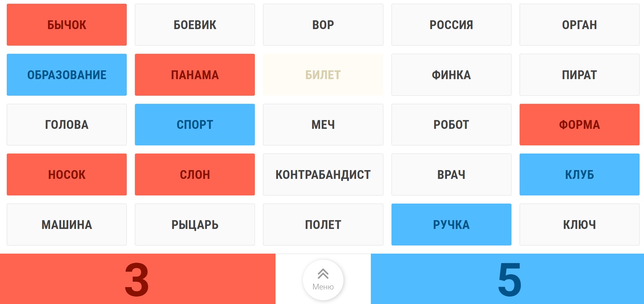Viewport: 644px width, 304px height.
Task: Click the КОНТРАБАНДИСТ card
Action: coord(323,174)
